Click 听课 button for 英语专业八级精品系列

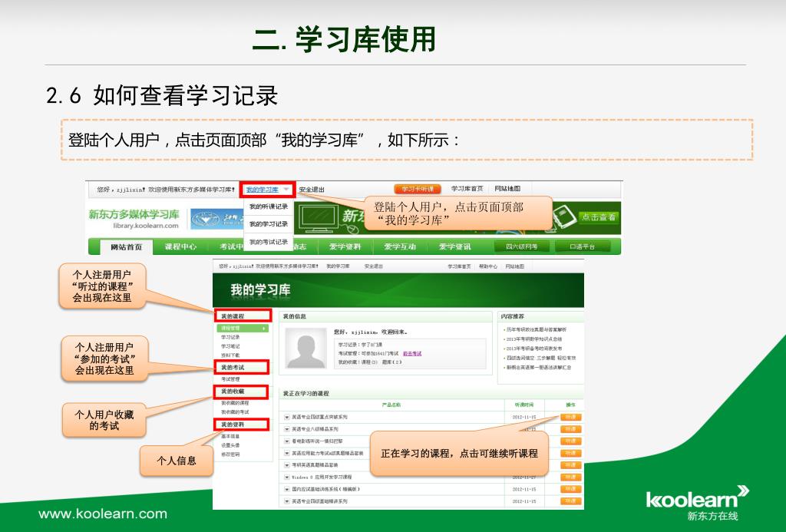coord(570,429)
